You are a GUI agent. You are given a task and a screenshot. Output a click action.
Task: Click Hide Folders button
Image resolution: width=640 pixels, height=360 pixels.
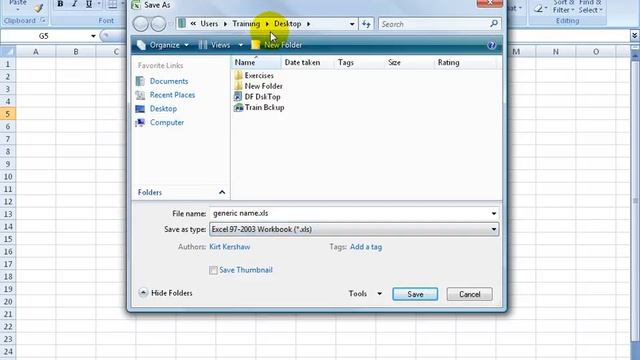coord(165,293)
